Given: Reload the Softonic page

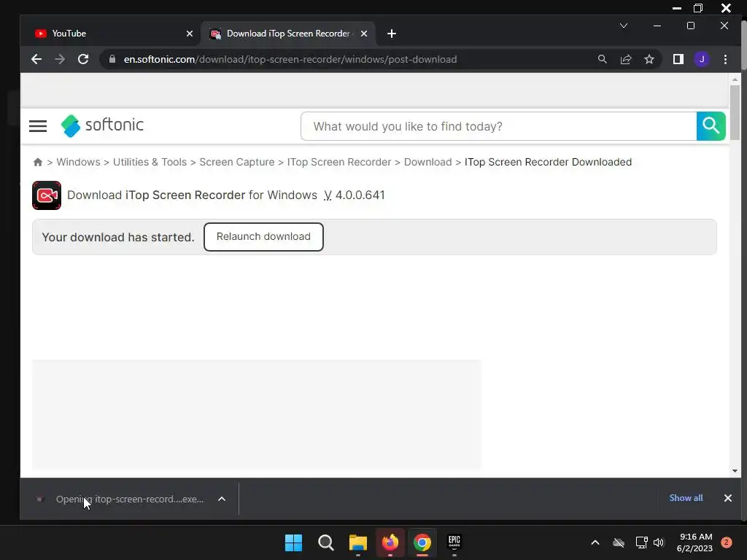Looking at the screenshot, I should click(83, 59).
